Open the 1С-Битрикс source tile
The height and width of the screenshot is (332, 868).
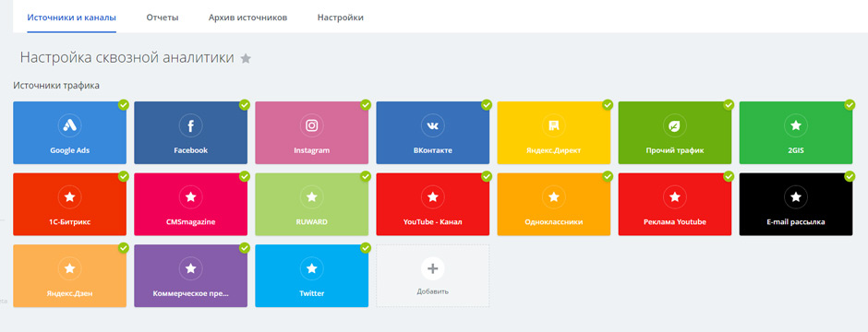click(x=70, y=205)
